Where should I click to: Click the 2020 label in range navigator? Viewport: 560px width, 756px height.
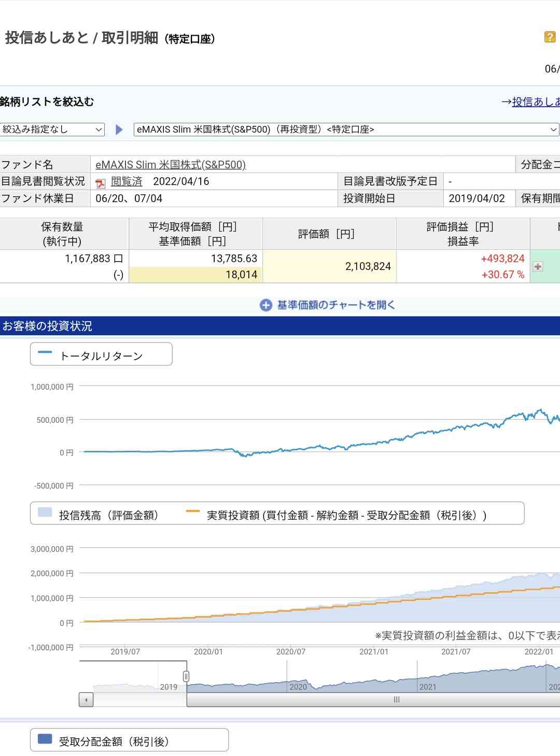pos(298,687)
